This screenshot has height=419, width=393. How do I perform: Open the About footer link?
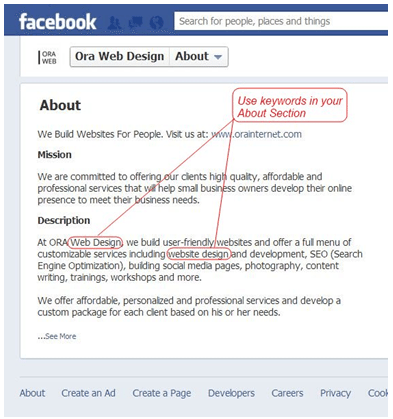point(32,393)
